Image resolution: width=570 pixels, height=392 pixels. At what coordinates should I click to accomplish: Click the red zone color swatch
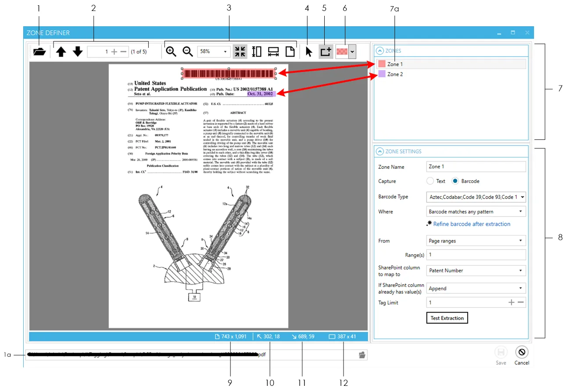(341, 52)
